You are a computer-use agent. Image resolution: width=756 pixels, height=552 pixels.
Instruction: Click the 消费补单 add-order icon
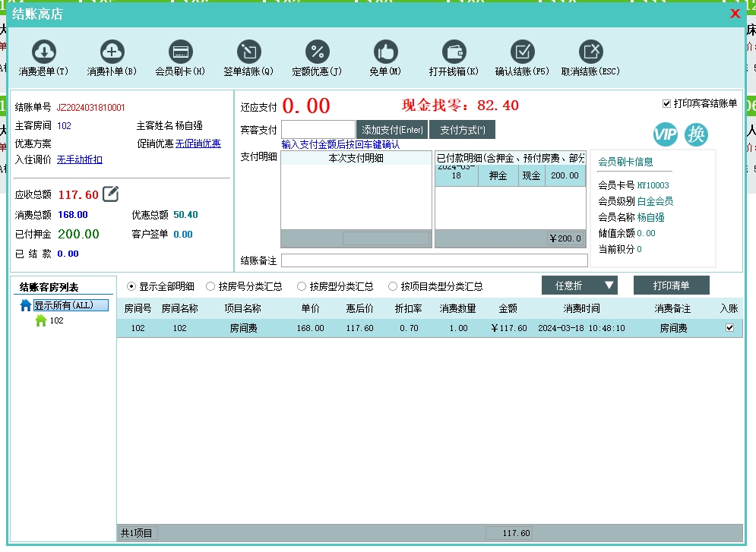point(112,52)
